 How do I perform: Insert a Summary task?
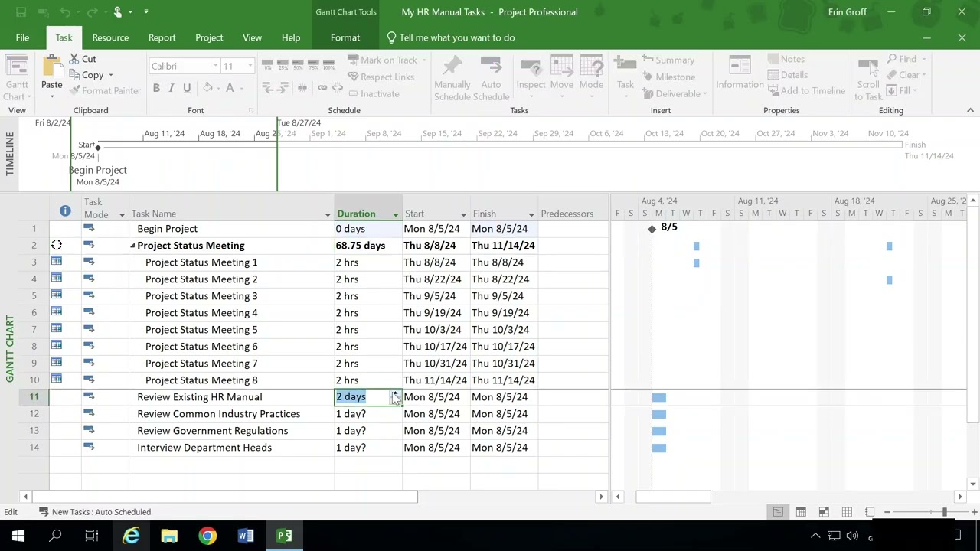[668, 60]
